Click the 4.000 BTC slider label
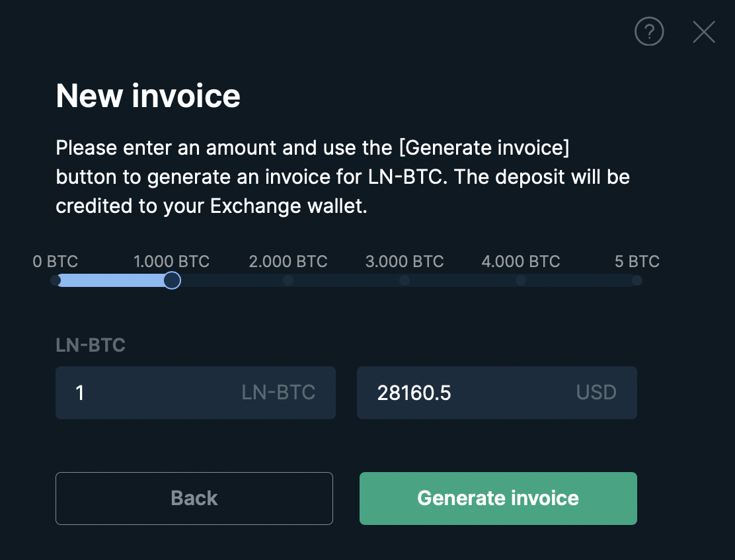Screen dimensions: 735x560 coord(521,261)
